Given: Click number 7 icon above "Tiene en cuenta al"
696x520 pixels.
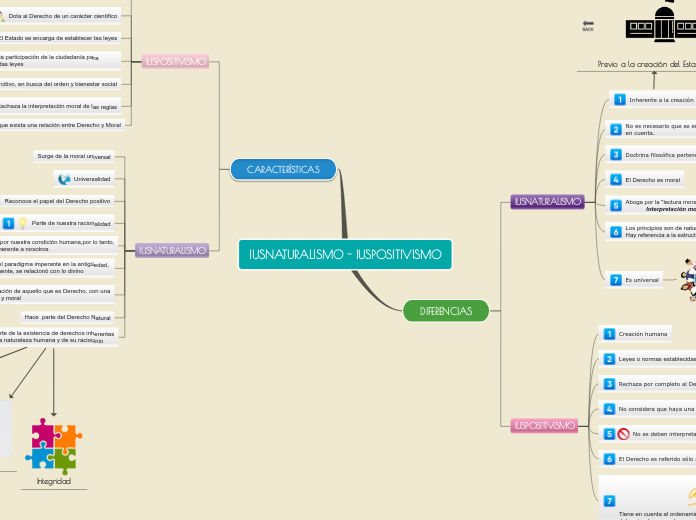Looking at the screenshot, I should pyautogui.click(x=609, y=501).
